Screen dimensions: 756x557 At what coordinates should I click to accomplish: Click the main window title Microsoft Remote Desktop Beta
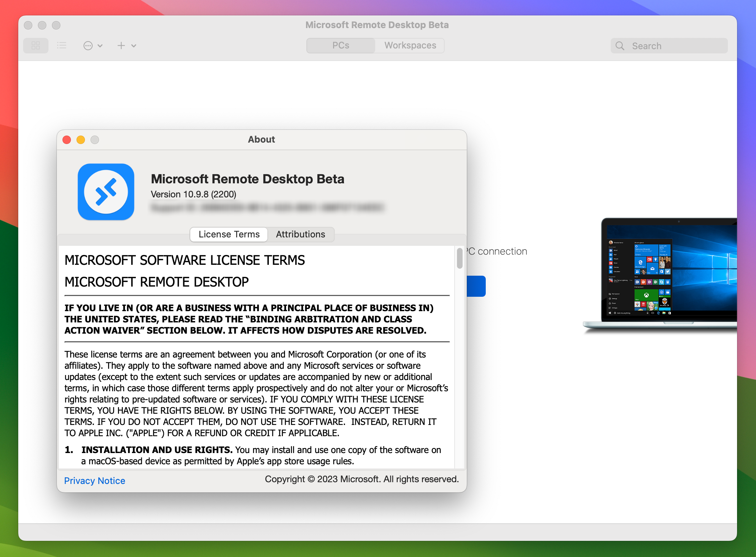click(x=377, y=25)
